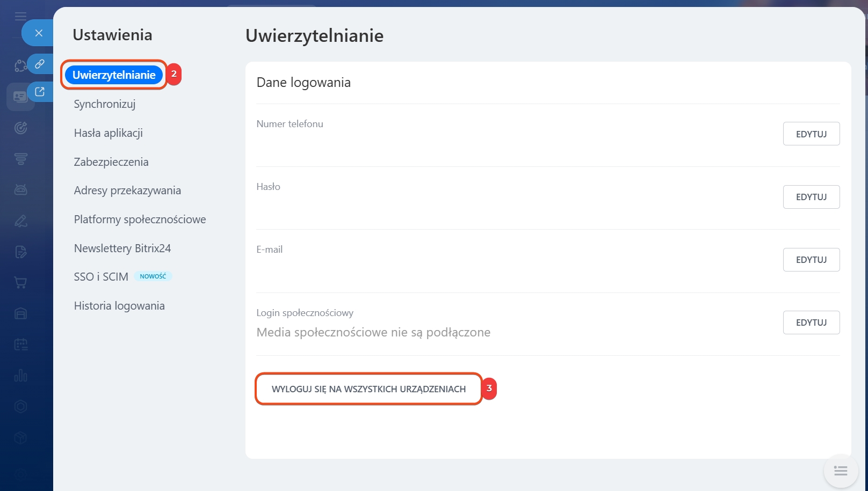Click the target goal icon in sidebar
Screen dimensions: 868x491
click(x=20, y=128)
